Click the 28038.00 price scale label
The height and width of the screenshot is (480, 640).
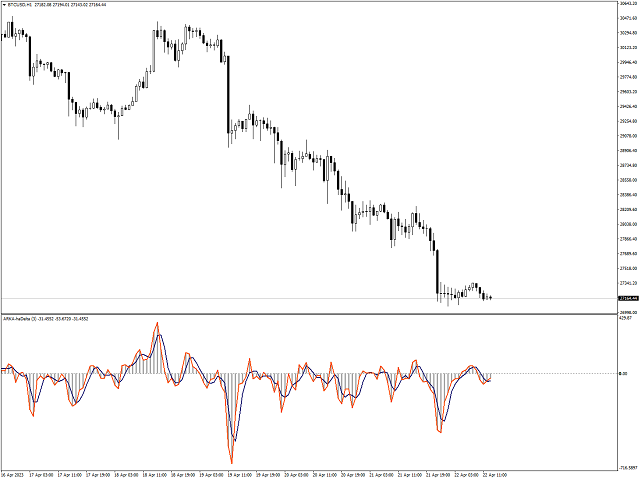point(628,224)
